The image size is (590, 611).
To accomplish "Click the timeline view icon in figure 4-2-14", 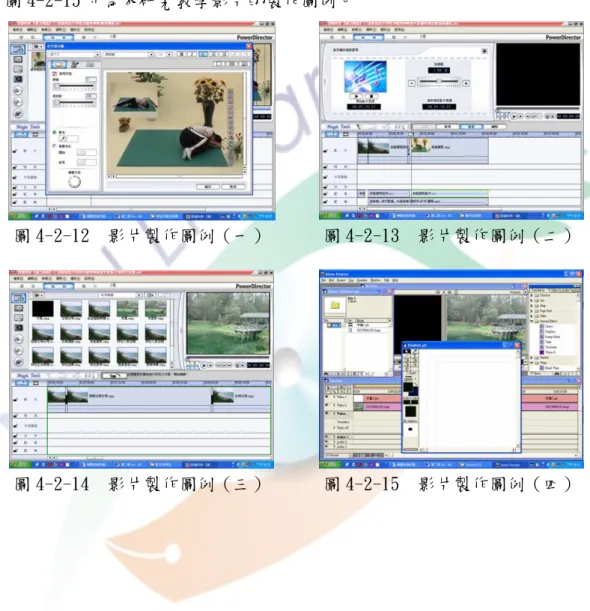I will pos(21,383).
